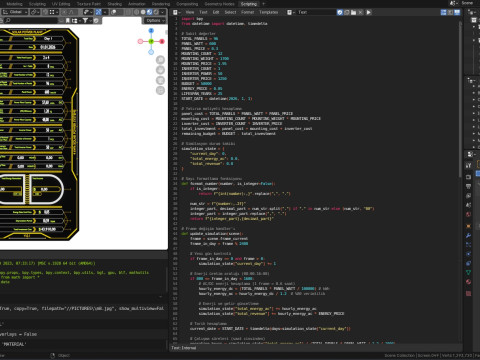480x360 pixels.
Task: Open a text file via folder icon
Action: [x=353, y=12]
